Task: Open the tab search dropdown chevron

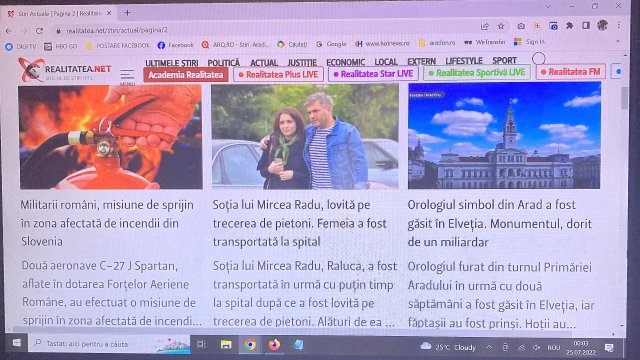Action: (549, 7)
